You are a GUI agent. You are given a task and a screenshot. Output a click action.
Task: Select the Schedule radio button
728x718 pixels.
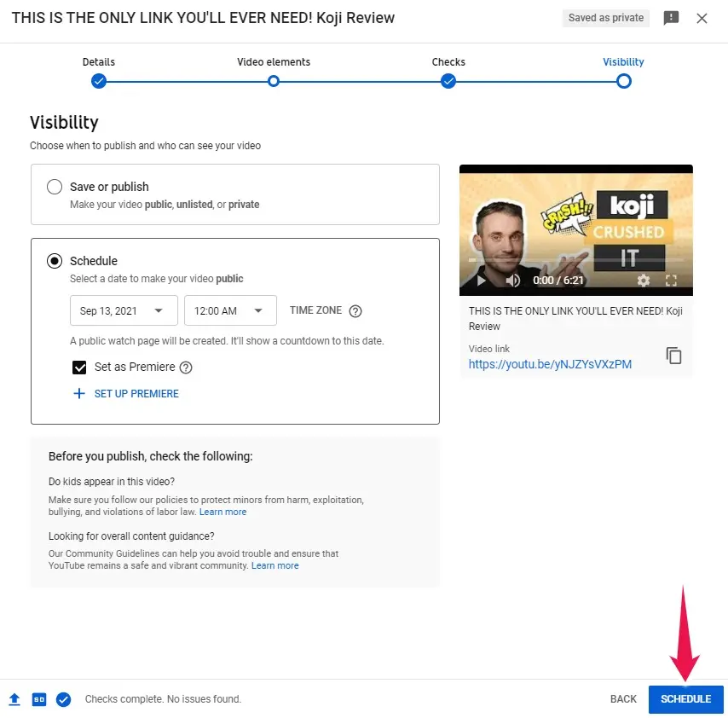(x=55, y=261)
